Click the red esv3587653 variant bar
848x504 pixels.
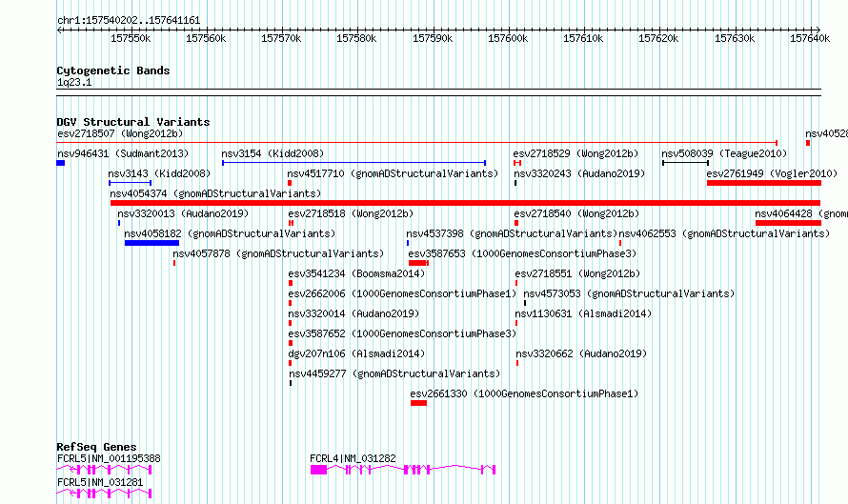point(418,263)
